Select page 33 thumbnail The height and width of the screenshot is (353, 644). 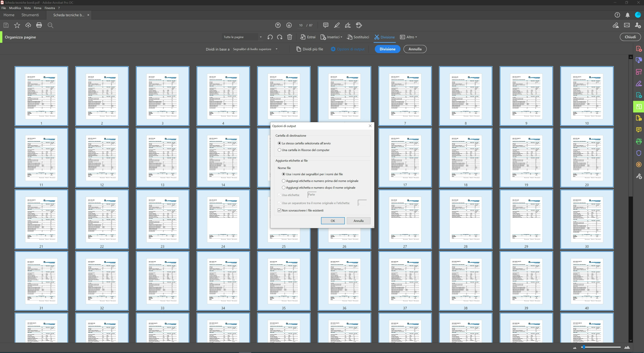coord(163,281)
